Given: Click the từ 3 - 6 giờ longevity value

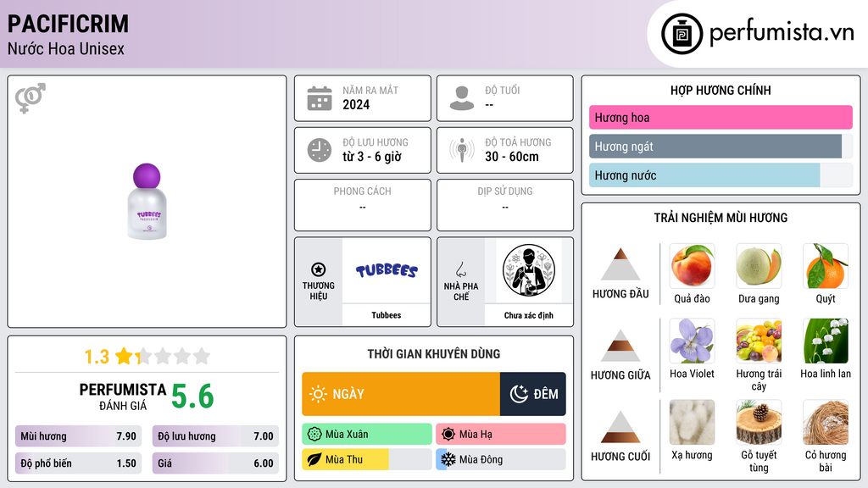Looking at the screenshot, I should (372, 157).
